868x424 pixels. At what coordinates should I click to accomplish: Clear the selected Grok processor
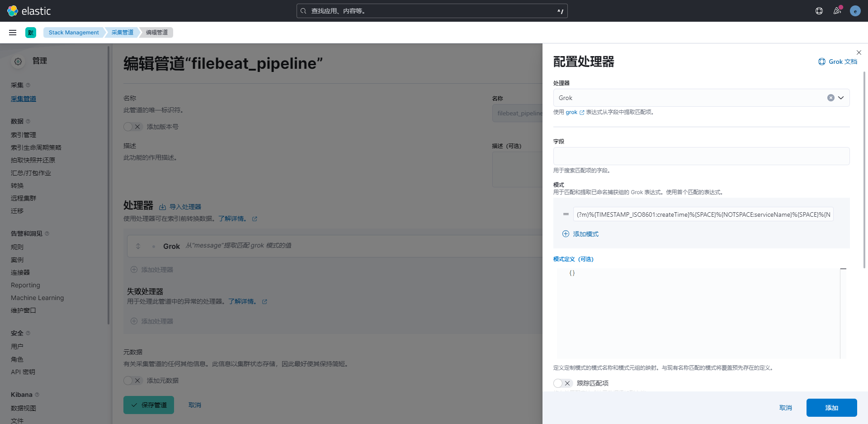point(830,98)
